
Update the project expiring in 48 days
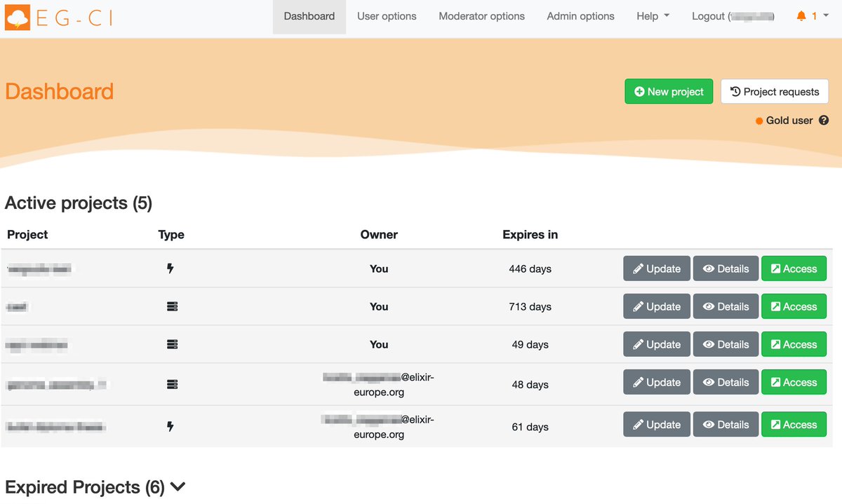(x=657, y=382)
